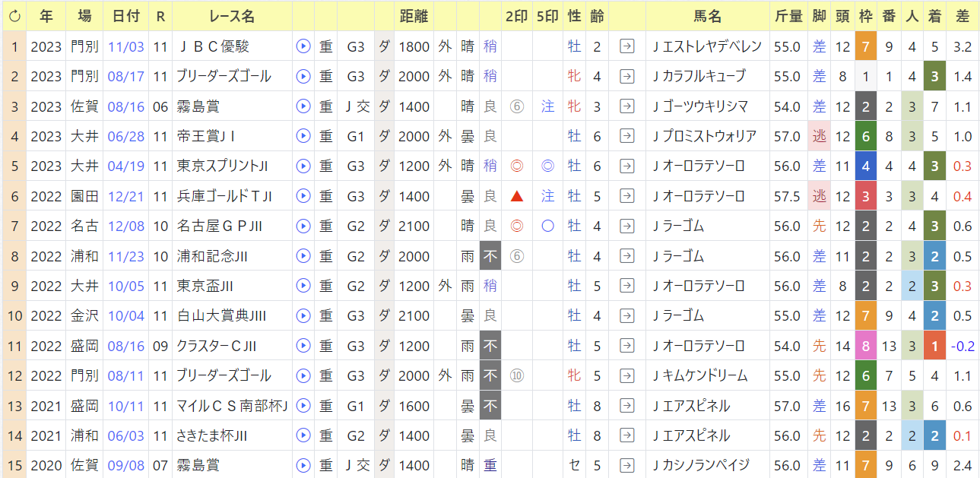Open the arrow icon beside プロミストウォリア
Viewport: 980px width, 478px height.
tap(627, 136)
